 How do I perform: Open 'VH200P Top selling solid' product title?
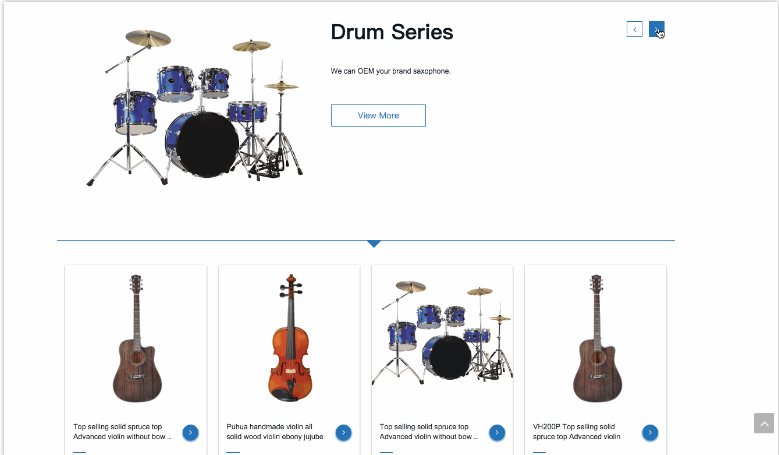576,432
